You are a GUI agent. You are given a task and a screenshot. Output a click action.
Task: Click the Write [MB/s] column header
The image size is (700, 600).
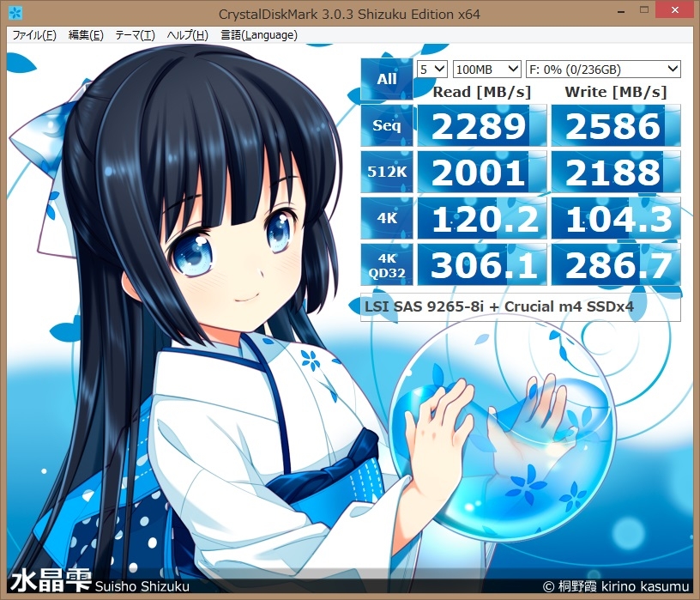pyautogui.click(x=616, y=92)
